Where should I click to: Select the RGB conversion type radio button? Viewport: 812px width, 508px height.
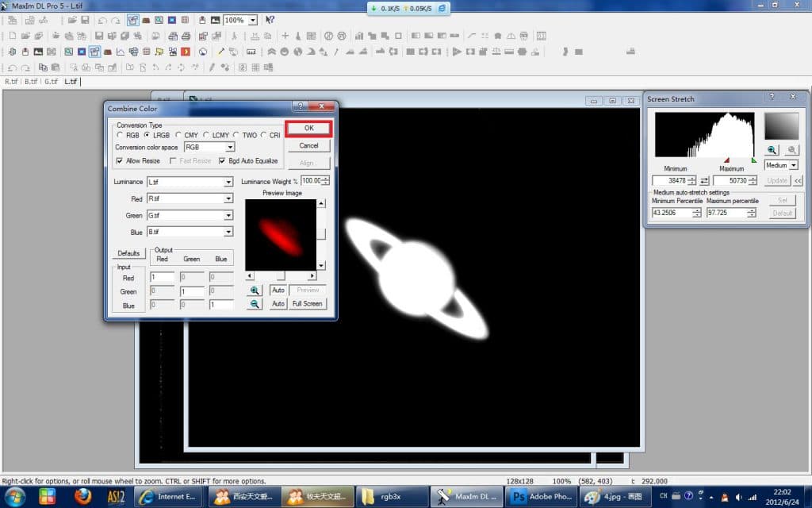click(x=120, y=135)
